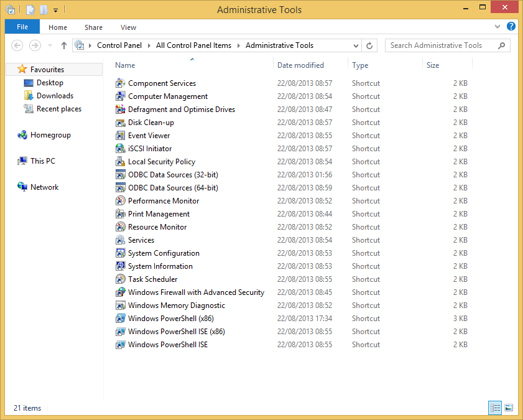This screenshot has height=420, width=523.
Task: Open the File ribbon tab
Action: [x=22, y=27]
